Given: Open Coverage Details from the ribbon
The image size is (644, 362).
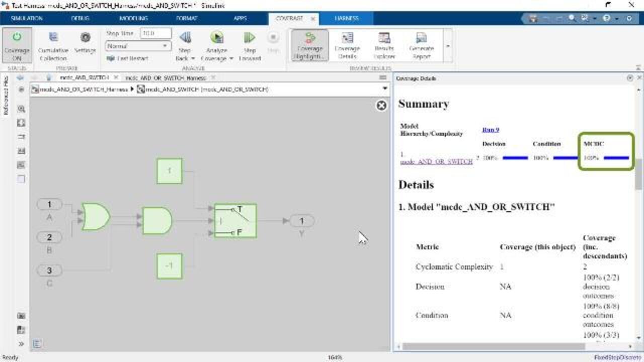Looking at the screenshot, I should pos(347,39).
